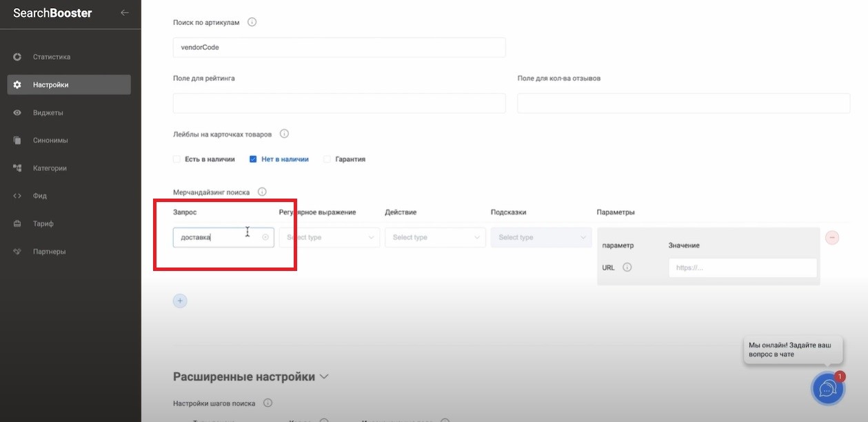Screen dimensions: 868x422
Task: Remove merchandising row with red minus icon
Action: (x=832, y=238)
